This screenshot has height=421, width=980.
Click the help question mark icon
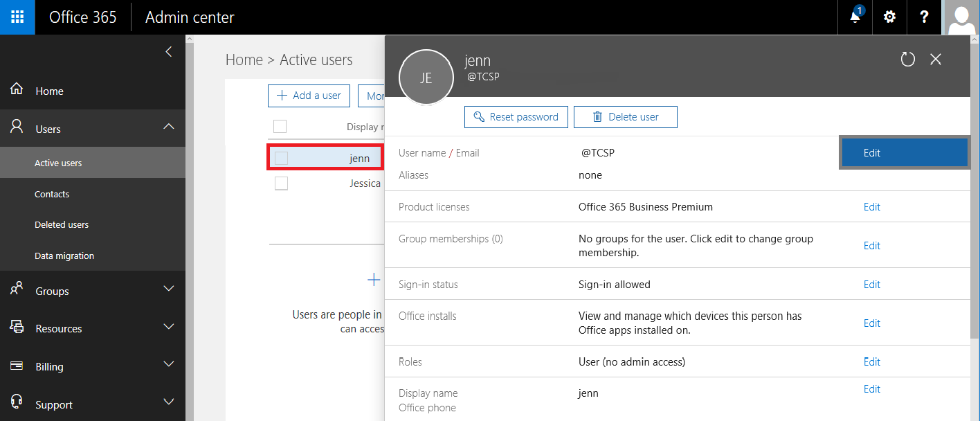[924, 17]
